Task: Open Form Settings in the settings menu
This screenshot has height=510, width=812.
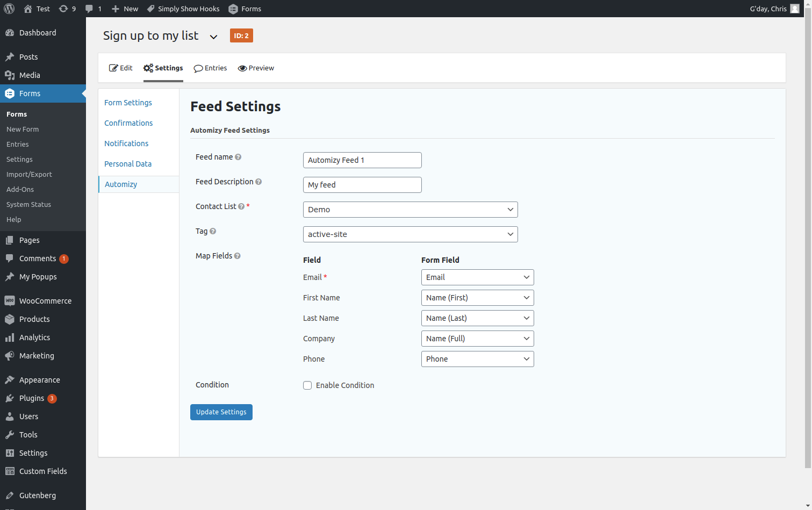Action: [128, 103]
